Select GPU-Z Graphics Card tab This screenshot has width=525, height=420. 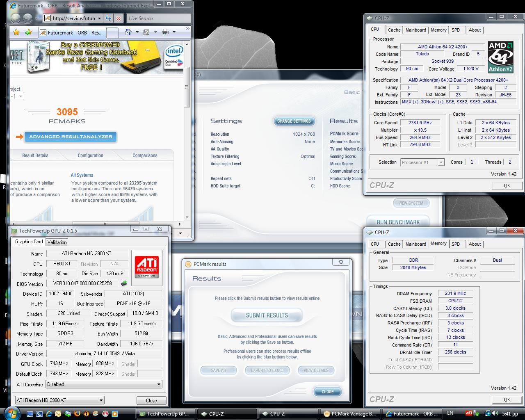[29, 242]
